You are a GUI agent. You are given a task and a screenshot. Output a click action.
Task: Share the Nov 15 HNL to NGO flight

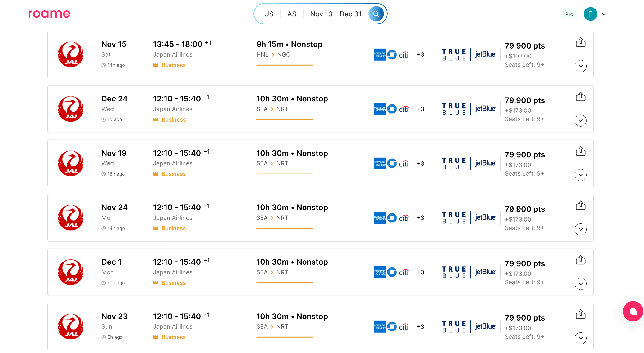point(580,42)
